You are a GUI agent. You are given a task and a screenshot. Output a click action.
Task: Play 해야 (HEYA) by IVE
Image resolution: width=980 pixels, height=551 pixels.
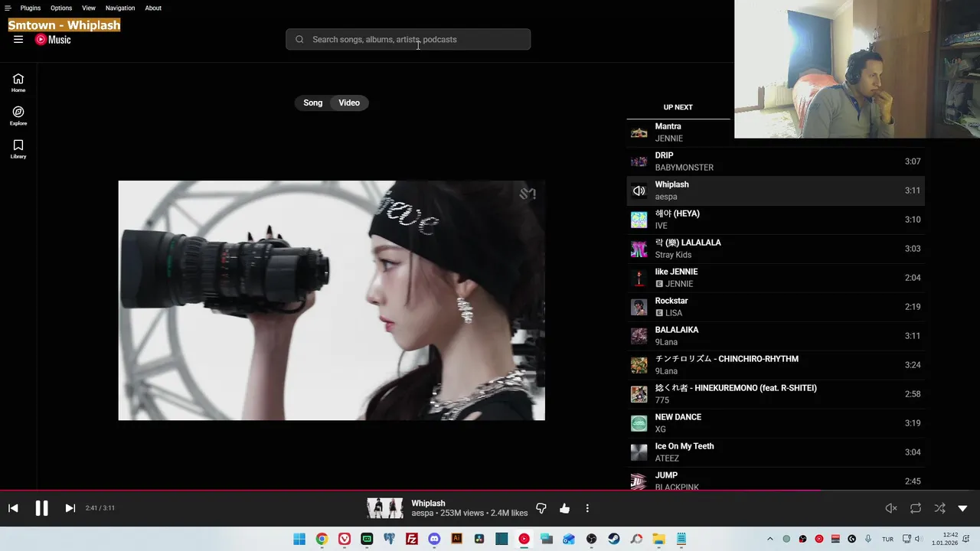point(776,220)
